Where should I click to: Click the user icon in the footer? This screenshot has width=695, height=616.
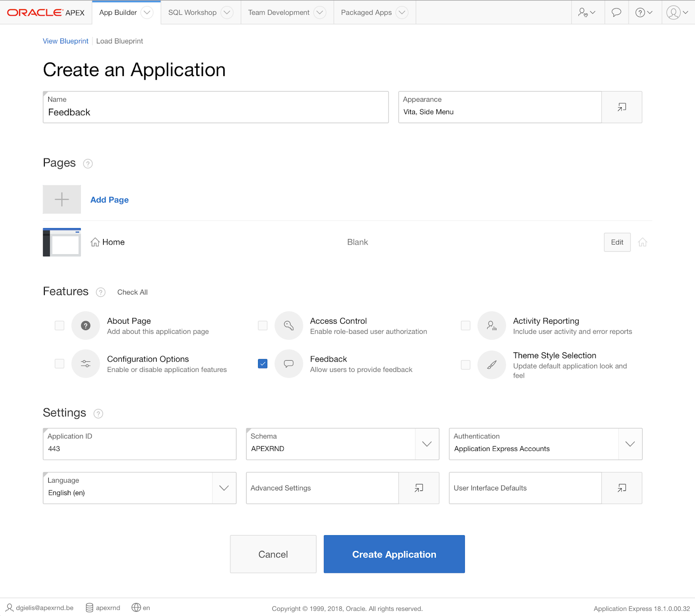[10, 608]
